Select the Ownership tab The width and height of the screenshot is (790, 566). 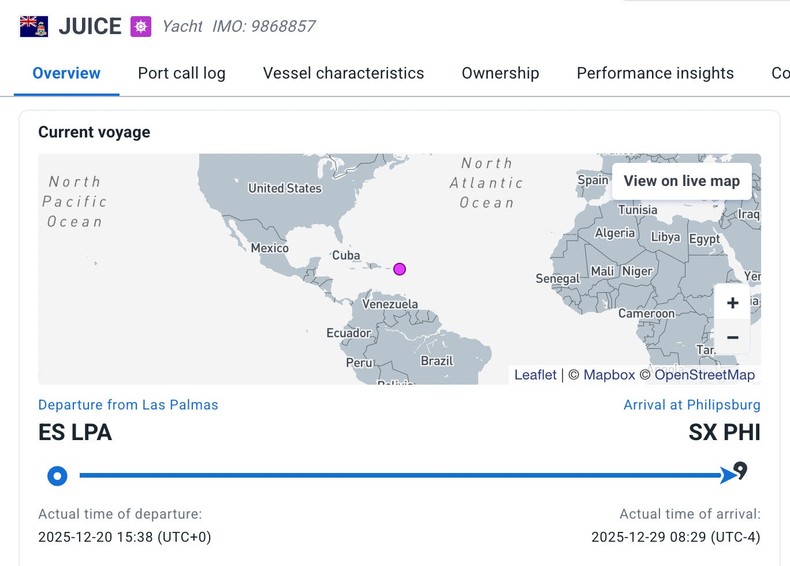(x=500, y=73)
